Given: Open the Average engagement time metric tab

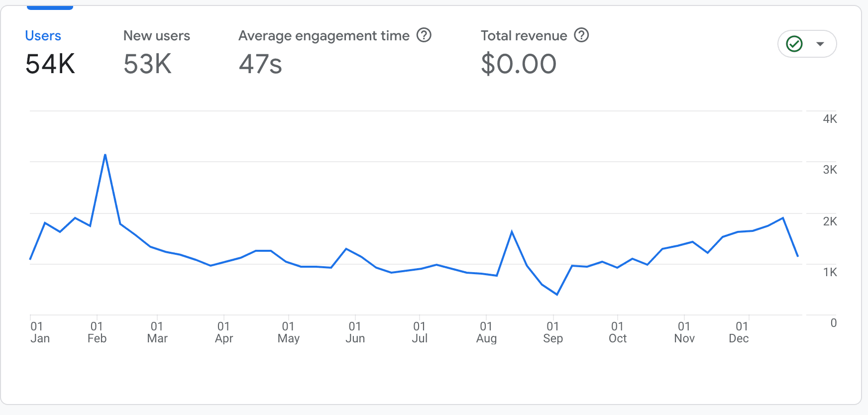Looking at the screenshot, I should (x=324, y=36).
